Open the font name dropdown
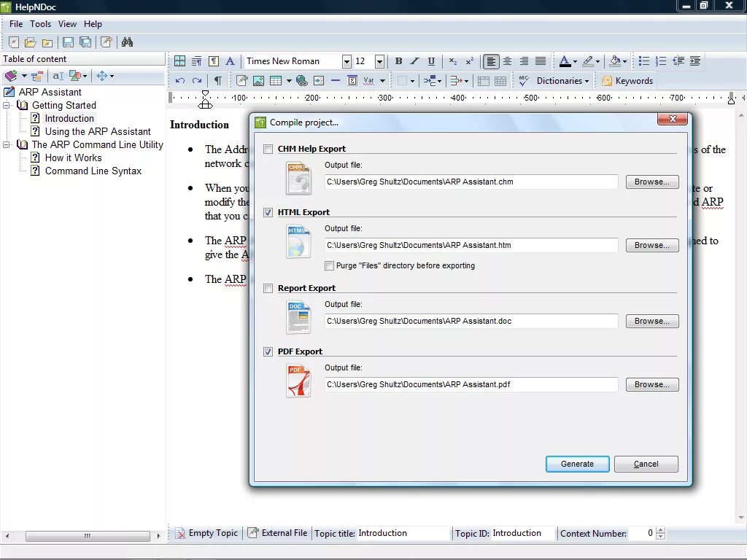The height and width of the screenshot is (560, 747). tap(347, 61)
